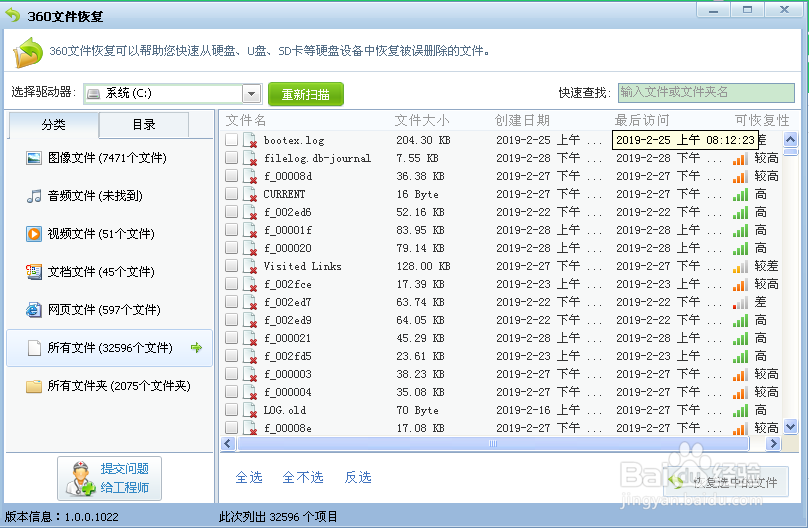This screenshot has width=809, height=528.
Task: Click the file icon next to LOG.old
Action: coord(250,410)
